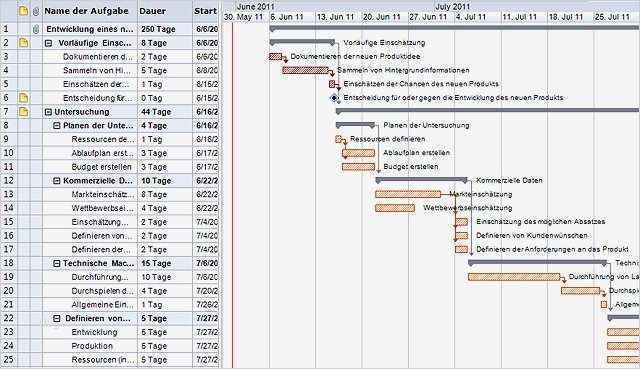640x369 pixels.
Task: Select the Definieren von Kundenwünschen Gantt bar
Action: coord(461,236)
